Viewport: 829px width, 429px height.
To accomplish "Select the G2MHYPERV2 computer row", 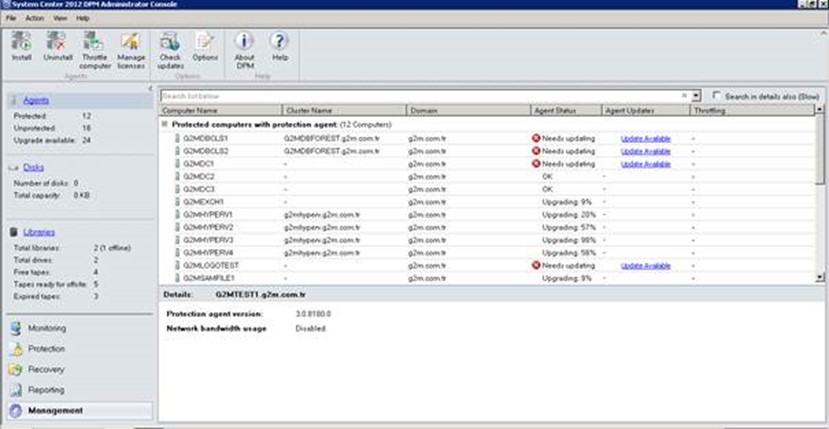I will [487, 227].
